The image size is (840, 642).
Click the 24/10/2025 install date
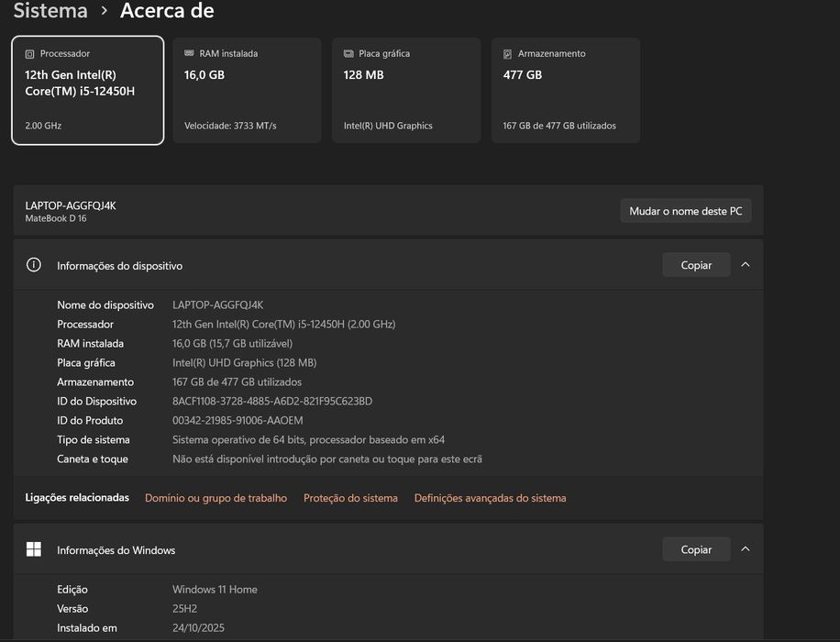click(x=198, y=628)
